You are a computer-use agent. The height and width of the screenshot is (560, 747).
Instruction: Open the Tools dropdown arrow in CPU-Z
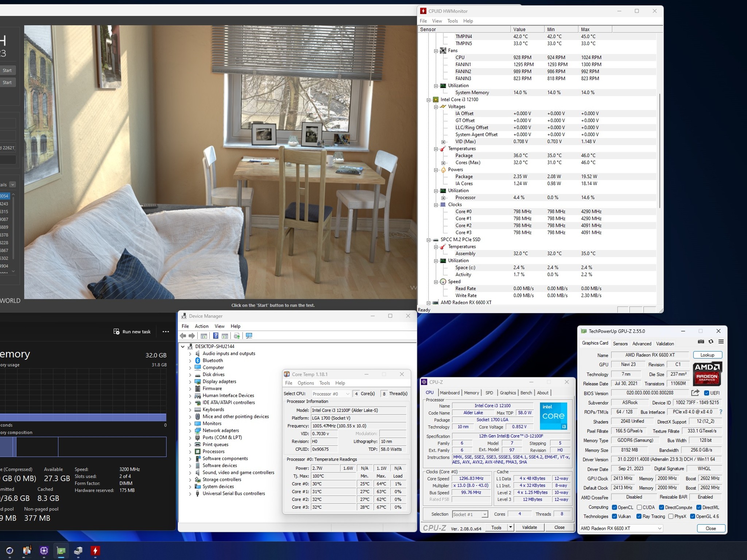(x=511, y=527)
